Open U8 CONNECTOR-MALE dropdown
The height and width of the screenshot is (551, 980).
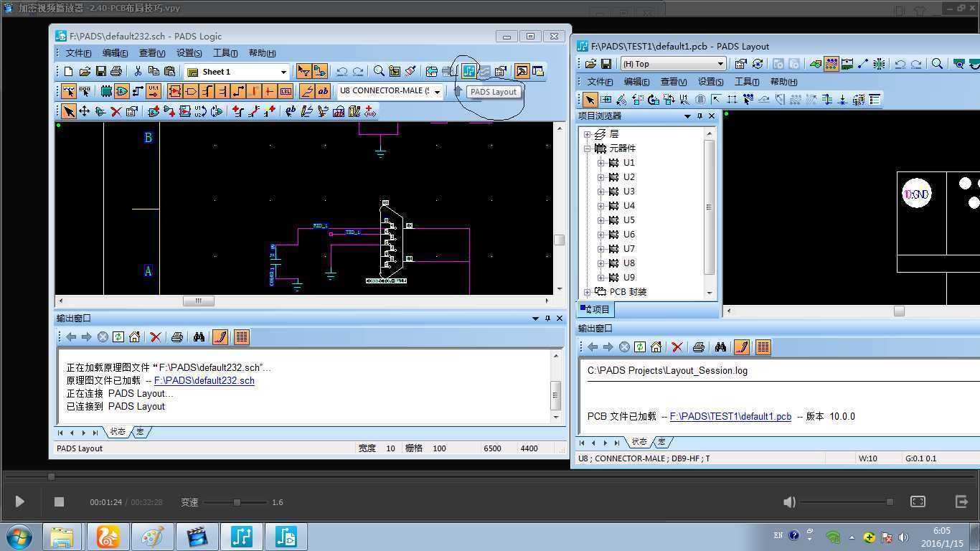tap(437, 92)
